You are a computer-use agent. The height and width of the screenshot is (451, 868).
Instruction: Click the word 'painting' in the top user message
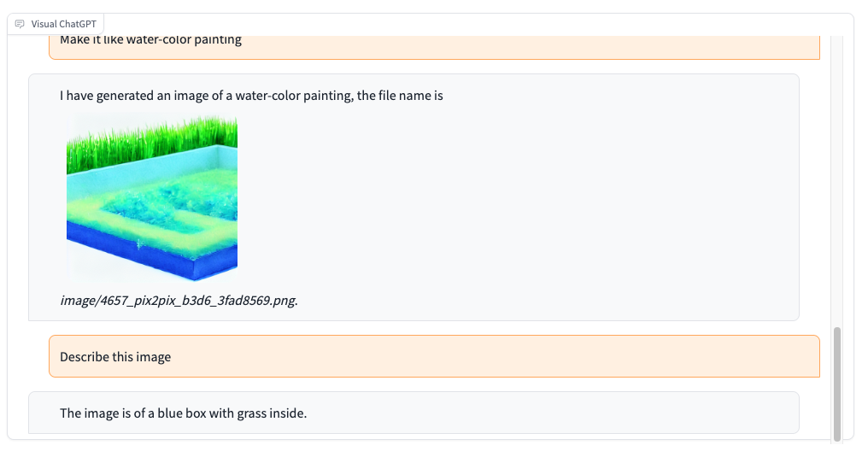(x=216, y=39)
